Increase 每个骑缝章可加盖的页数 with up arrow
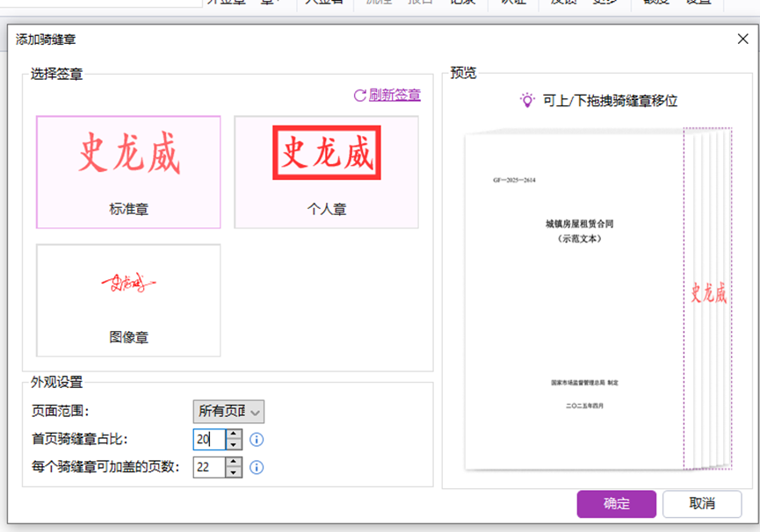Viewport: 760px width, 532px height. [234, 462]
